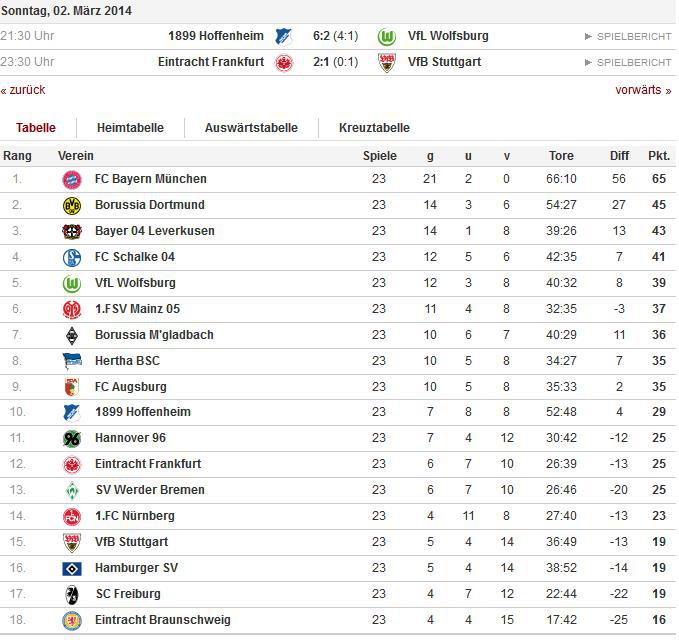
Task: Select the Kreuztabelle tab
Action: (374, 128)
